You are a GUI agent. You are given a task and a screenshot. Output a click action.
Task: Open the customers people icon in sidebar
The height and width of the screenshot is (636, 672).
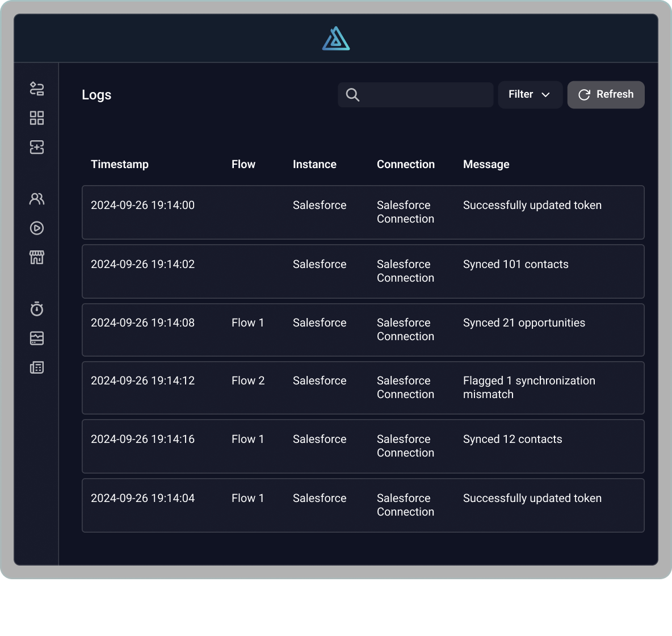37,199
